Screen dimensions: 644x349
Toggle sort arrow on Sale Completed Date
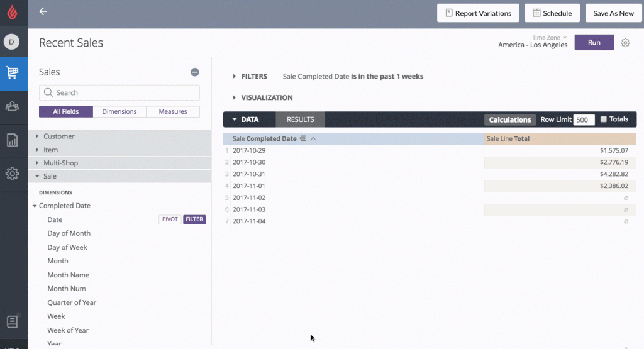[313, 139]
